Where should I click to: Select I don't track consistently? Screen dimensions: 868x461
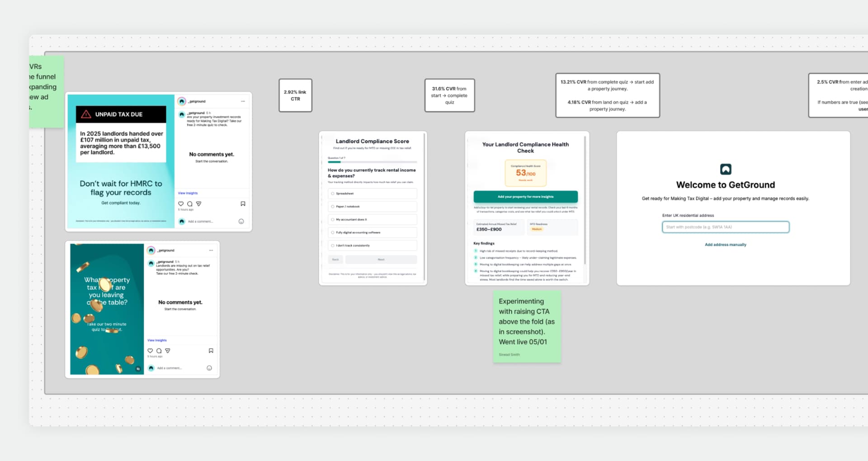tap(372, 245)
